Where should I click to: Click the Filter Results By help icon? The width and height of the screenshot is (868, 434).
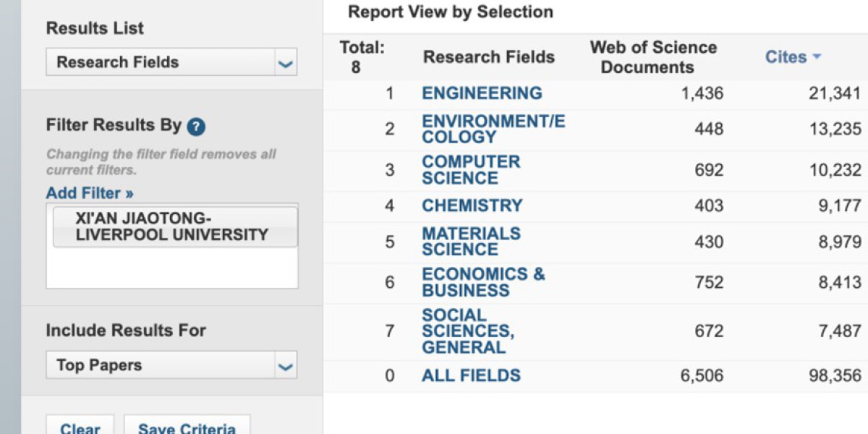click(x=196, y=127)
